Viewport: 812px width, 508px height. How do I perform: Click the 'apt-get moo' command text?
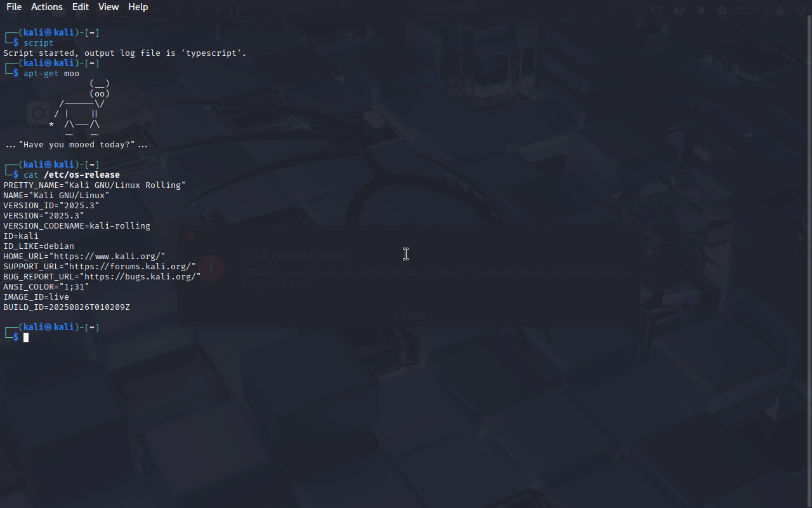click(x=51, y=73)
